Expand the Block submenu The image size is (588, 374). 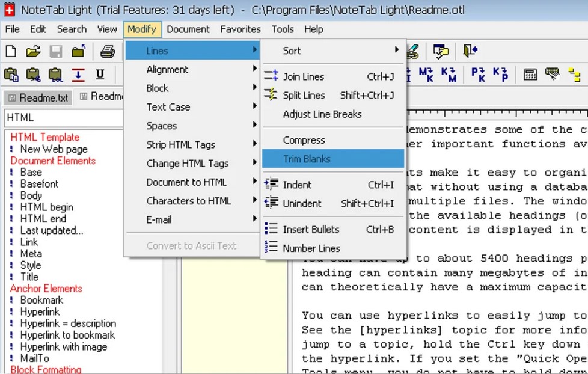click(x=193, y=88)
